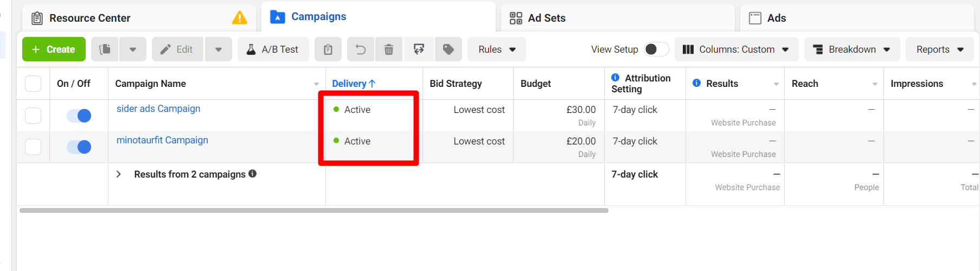Open the Columns: Custom dropdown
The width and height of the screenshot is (980, 271).
tap(736, 49)
